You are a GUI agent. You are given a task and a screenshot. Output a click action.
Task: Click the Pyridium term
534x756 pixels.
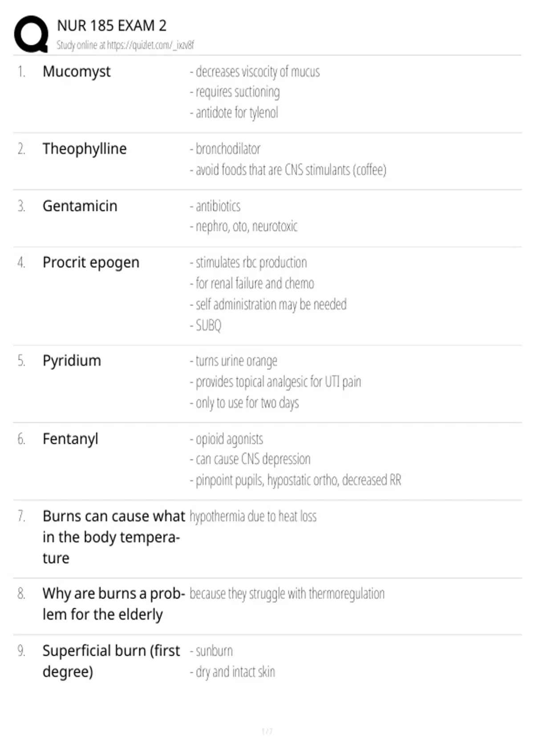pos(72,361)
